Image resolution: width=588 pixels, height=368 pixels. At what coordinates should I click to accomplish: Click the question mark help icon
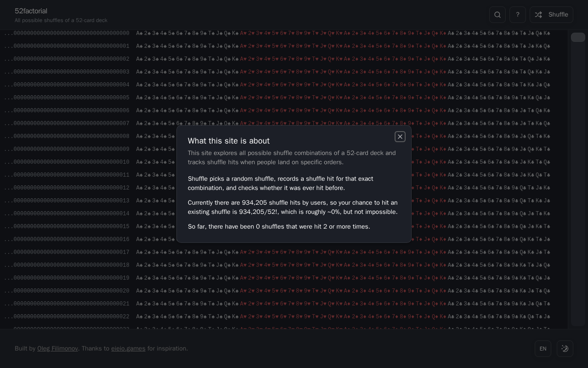tap(518, 15)
